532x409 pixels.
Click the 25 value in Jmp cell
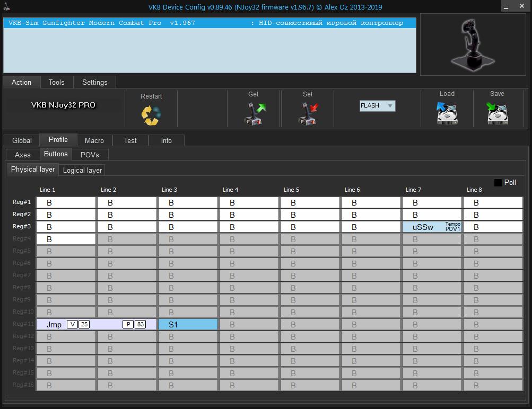pyautogui.click(x=84, y=324)
